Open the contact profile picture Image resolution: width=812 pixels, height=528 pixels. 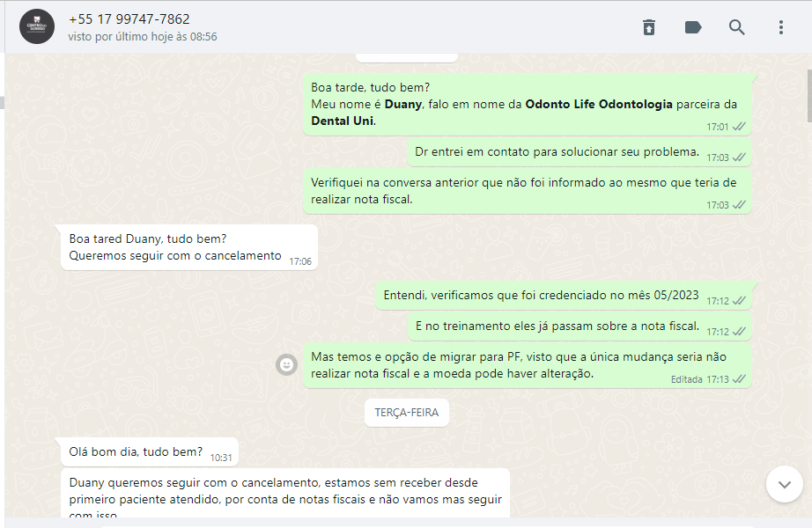[x=37, y=26]
